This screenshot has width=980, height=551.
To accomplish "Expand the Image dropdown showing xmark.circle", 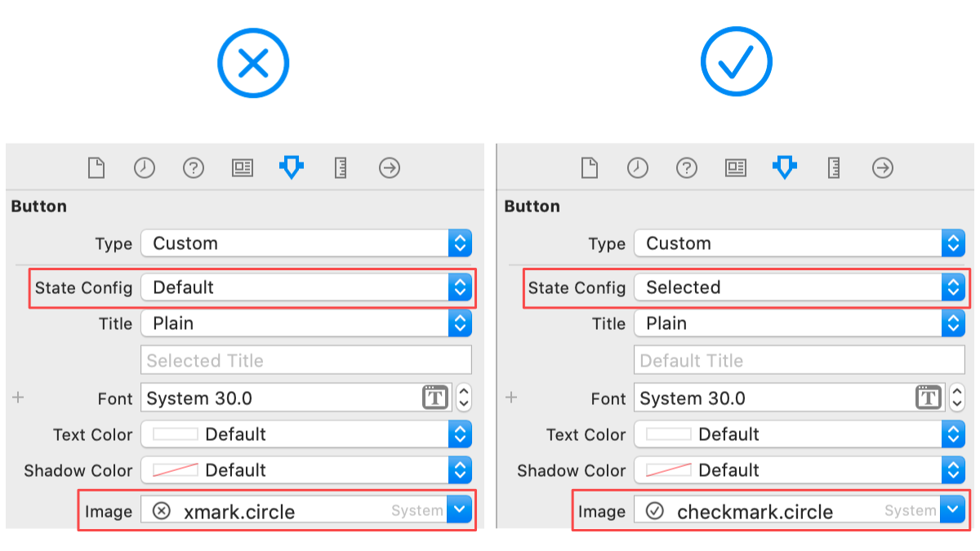I will [461, 511].
